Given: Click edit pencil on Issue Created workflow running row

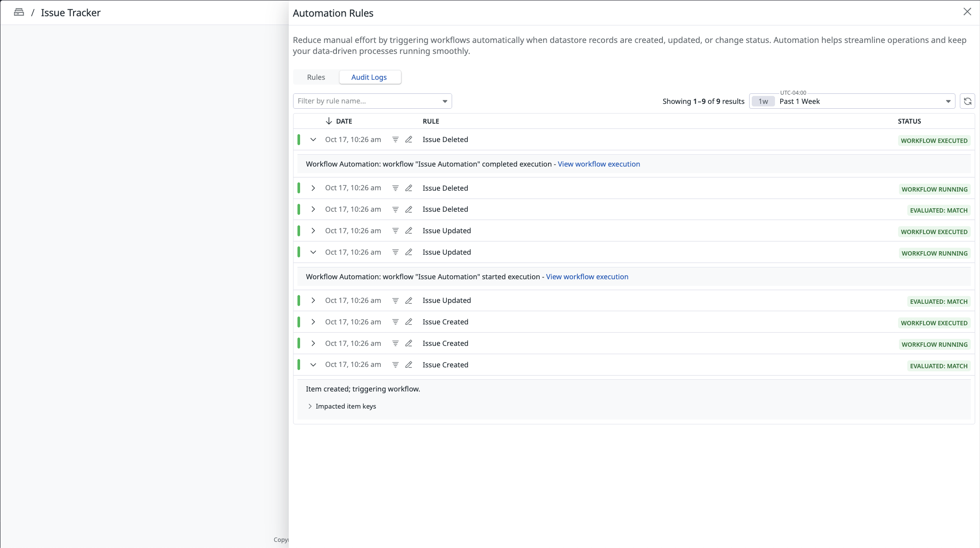Looking at the screenshot, I should [x=409, y=343].
